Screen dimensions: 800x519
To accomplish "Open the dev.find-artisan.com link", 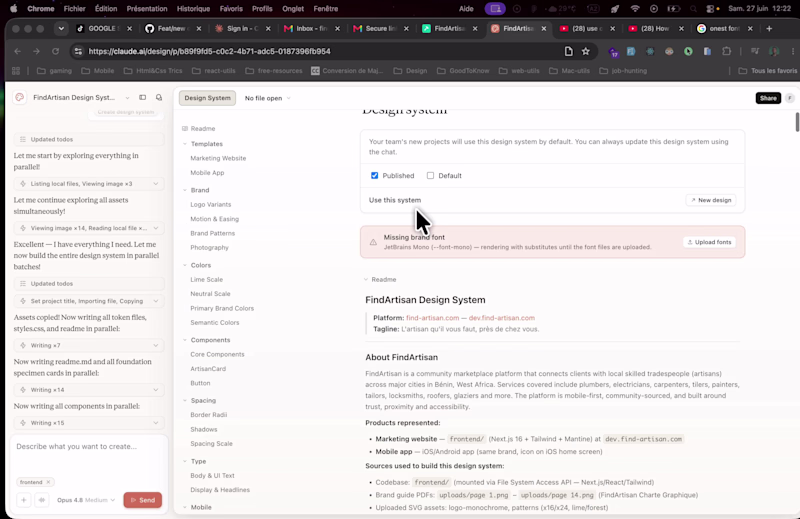I will (x=502, y=318).
